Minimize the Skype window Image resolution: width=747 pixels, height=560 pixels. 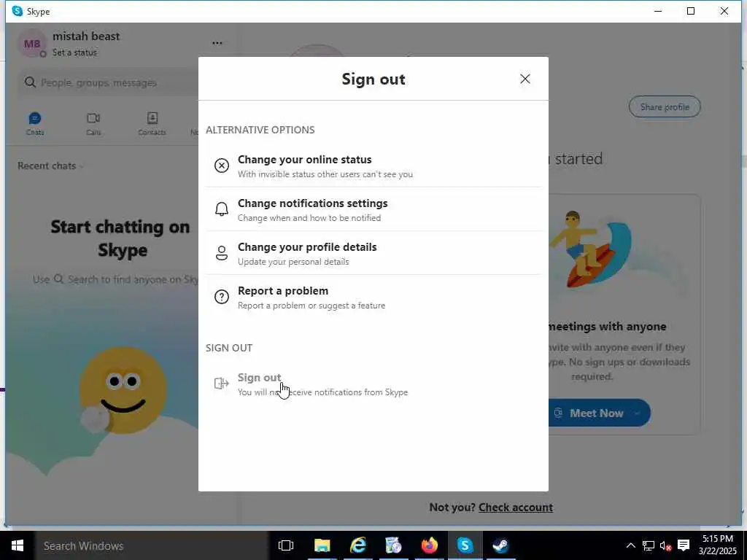click(x=659, y=11)
